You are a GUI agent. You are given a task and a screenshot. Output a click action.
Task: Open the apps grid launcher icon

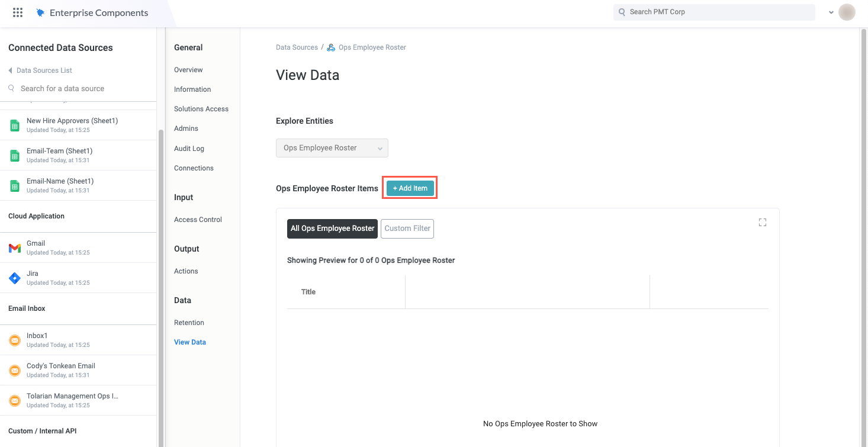coord(18,12)
